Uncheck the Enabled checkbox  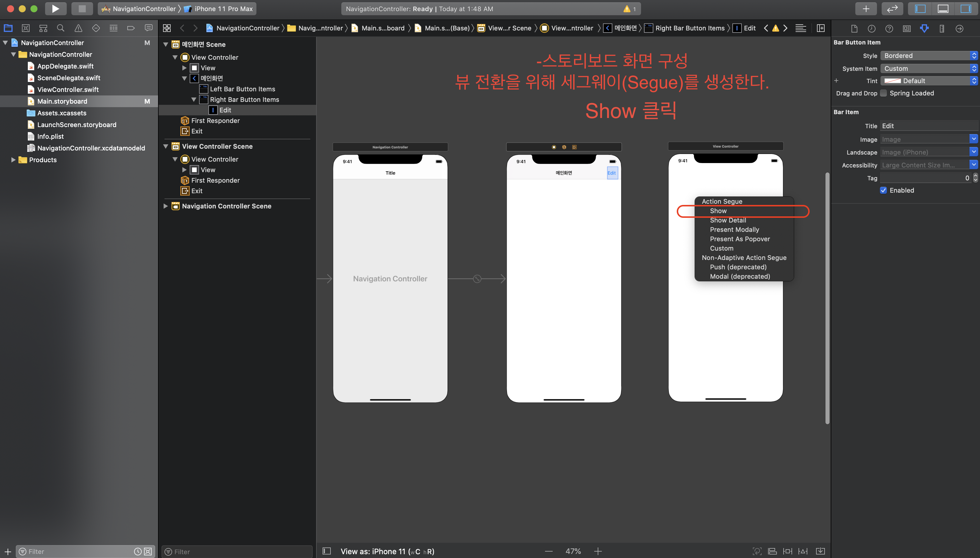coord(883,191)
